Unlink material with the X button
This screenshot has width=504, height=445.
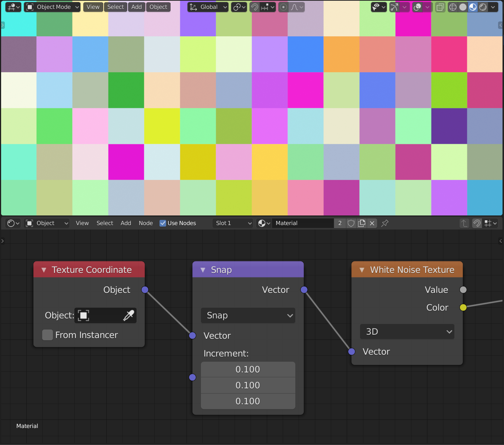click(372, 223)
